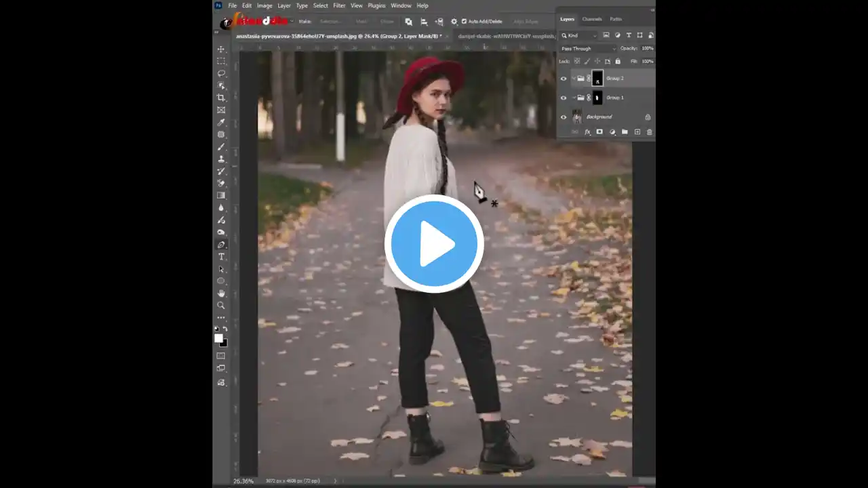
Task: Open the Filter menu
Action: coord(339,5)
